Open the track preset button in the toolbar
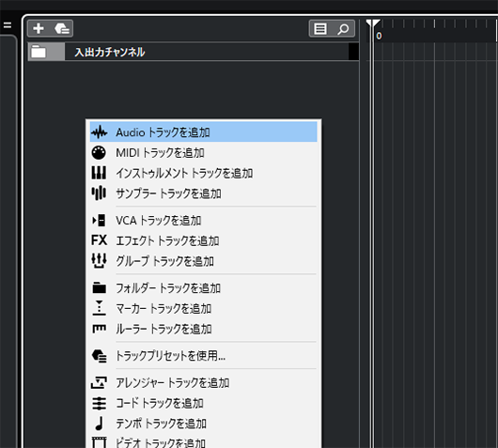Viewport: 498px width, 448px height. 62,28
